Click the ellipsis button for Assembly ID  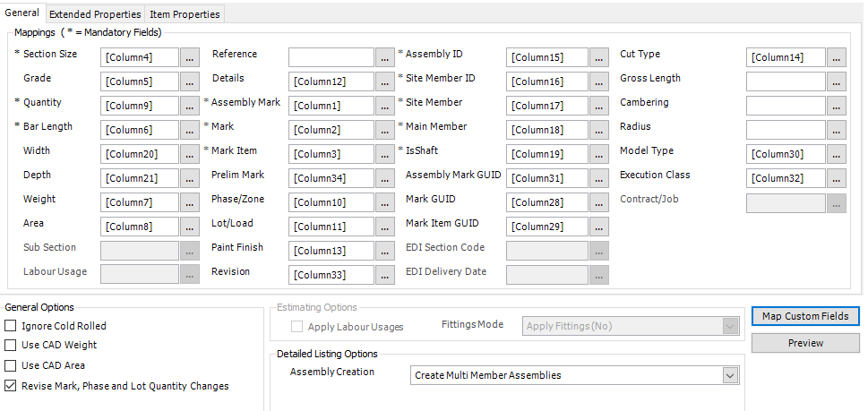click(598, 57)
